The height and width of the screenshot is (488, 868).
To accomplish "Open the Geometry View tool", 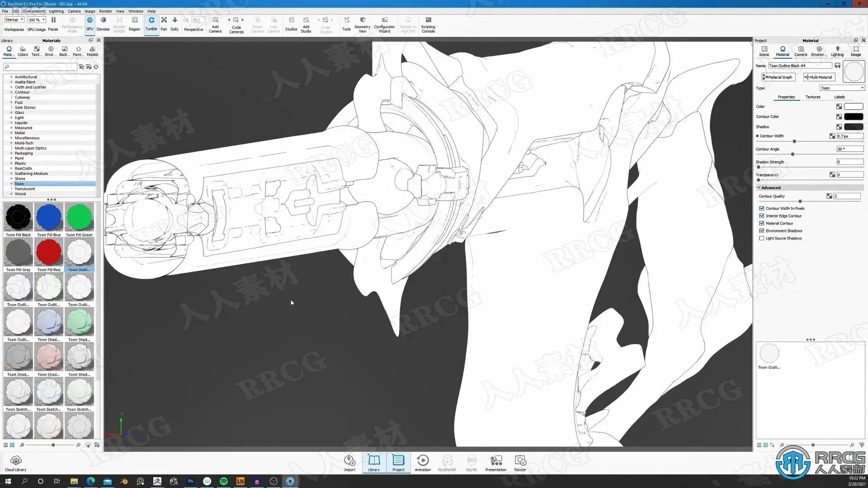I will [362, 23].
